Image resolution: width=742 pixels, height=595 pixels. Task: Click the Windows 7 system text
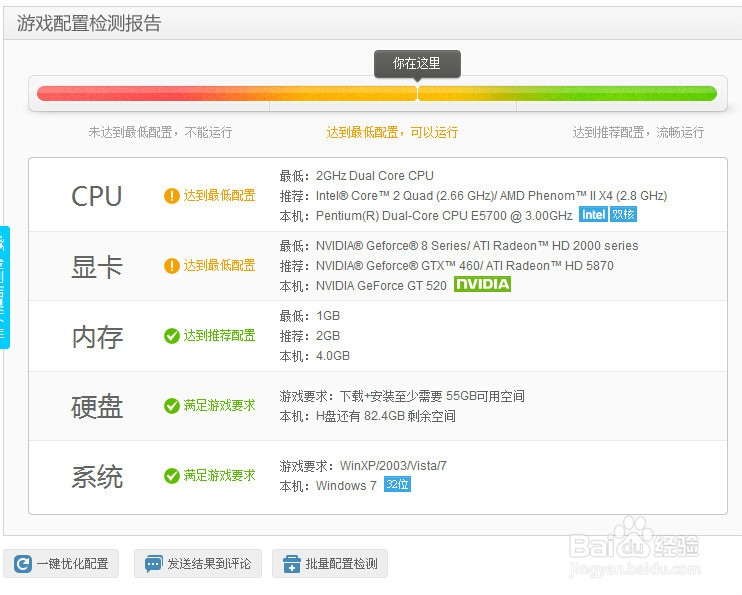point(346,486)
